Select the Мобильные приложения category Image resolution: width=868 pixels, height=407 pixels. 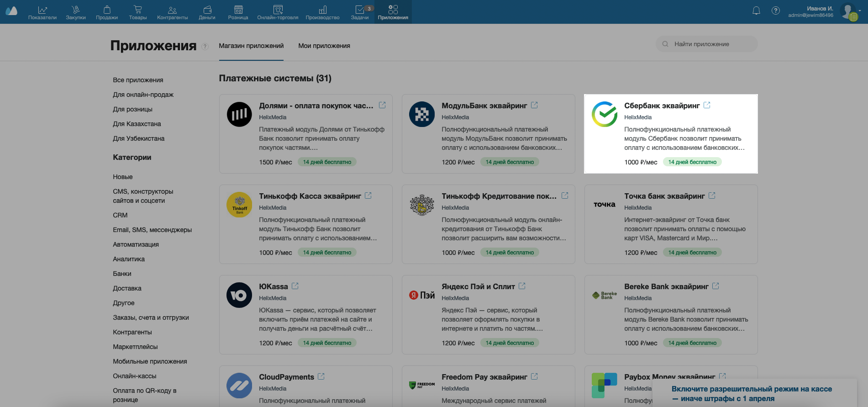[x=150, y=361]
